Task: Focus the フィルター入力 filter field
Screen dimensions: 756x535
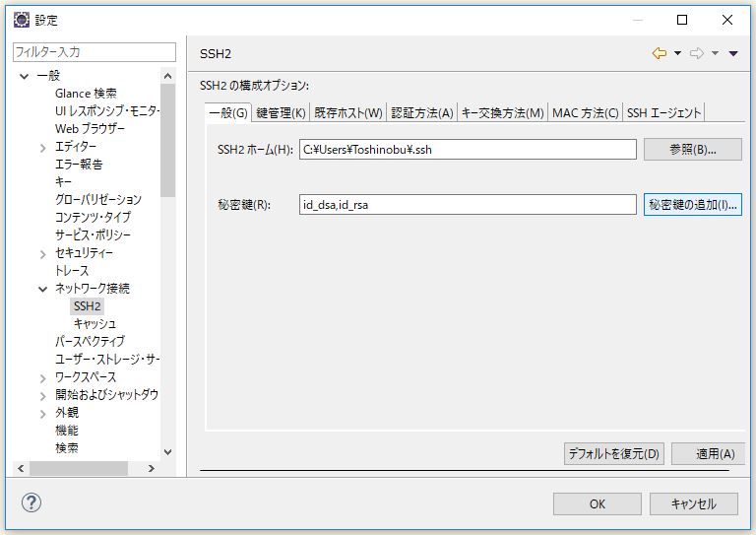Action: click(94, 52)
